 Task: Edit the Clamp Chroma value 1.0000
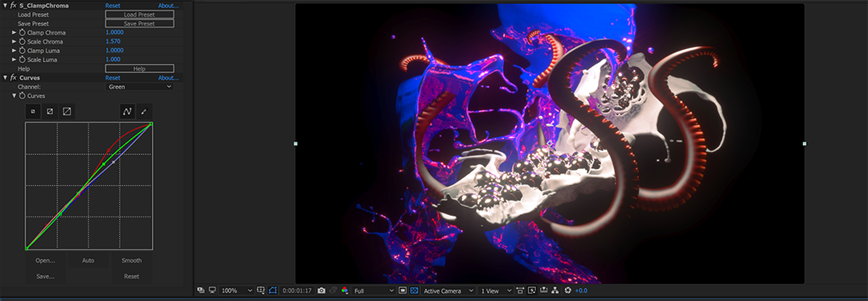click(x=115, y=33)
